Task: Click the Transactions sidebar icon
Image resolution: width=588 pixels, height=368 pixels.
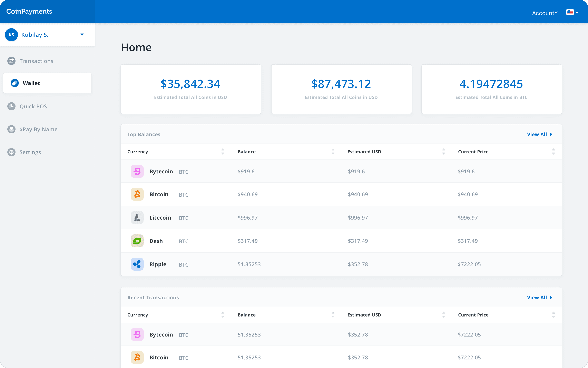Action: coord(11,61)
